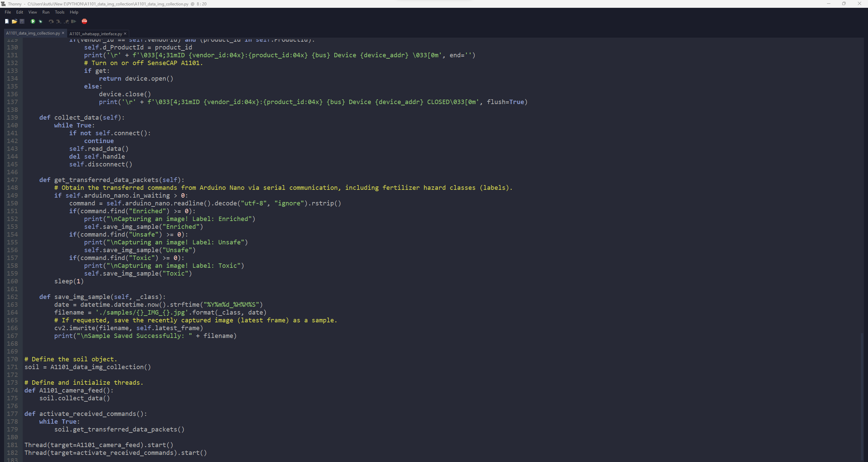The height and width of the screenshot is (462, 868).
Task: Open the View menu
Action: point(32,12)
